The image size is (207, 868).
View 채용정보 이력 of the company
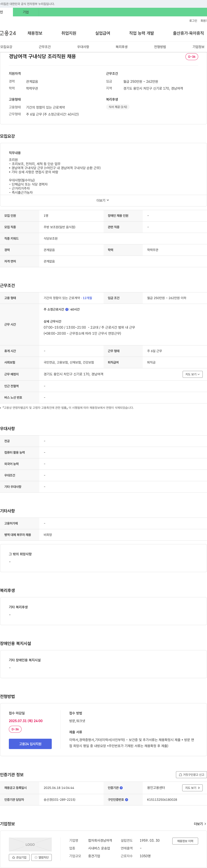pyautogui.click(x=185, y=841)
